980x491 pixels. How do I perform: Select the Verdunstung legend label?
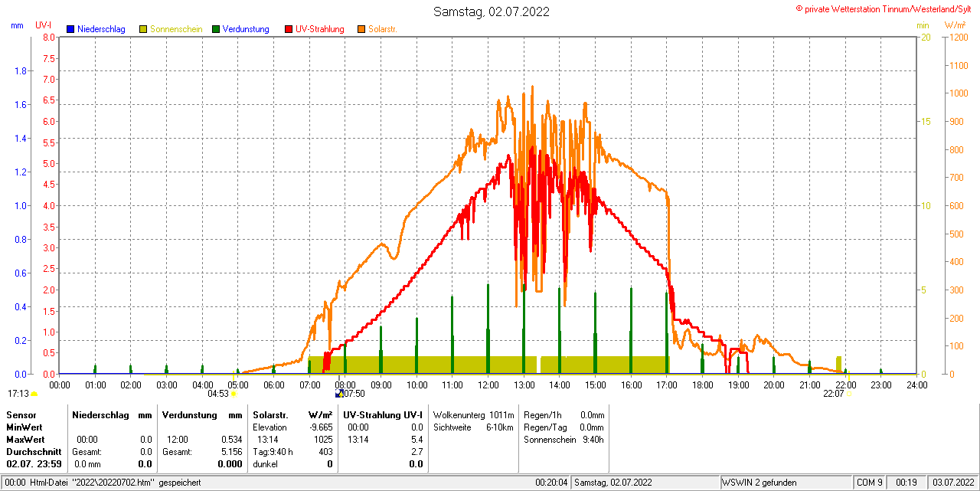click(246, 29)
